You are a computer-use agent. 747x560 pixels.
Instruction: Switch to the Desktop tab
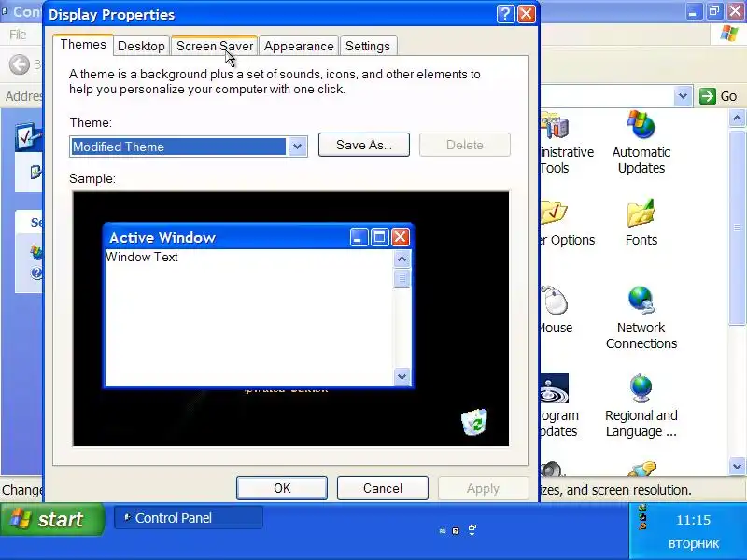pos(141,46)
